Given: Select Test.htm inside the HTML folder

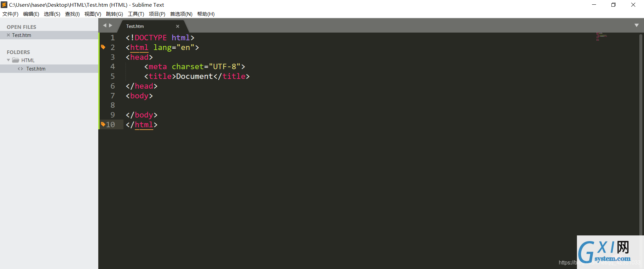Looking at the screenshot, I should click(36, 69).
